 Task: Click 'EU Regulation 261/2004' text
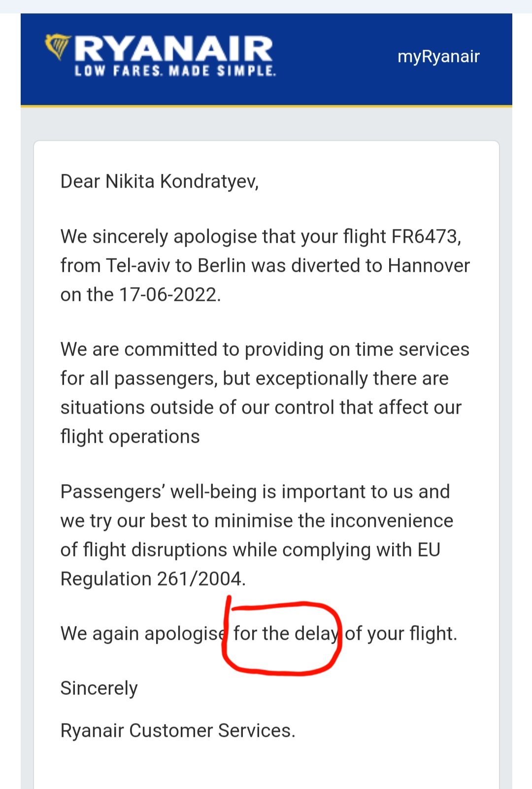pyautogui.click(x=250, y=564)
